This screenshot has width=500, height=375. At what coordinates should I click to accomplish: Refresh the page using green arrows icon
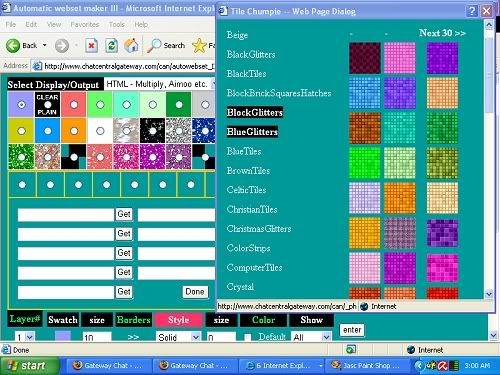tap(111, 45)
